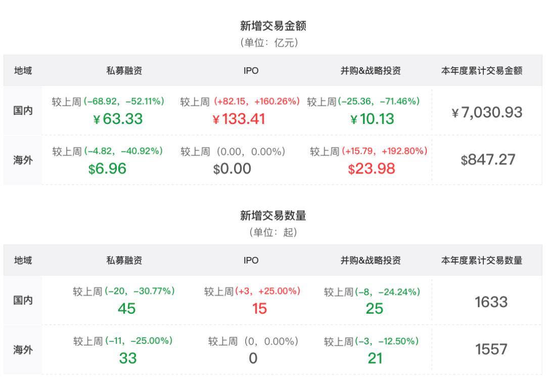The height and width of the screenshot is (392, 546).
Task: Click overseas M&A amount $23.98
Action: [x=372, y=168]
